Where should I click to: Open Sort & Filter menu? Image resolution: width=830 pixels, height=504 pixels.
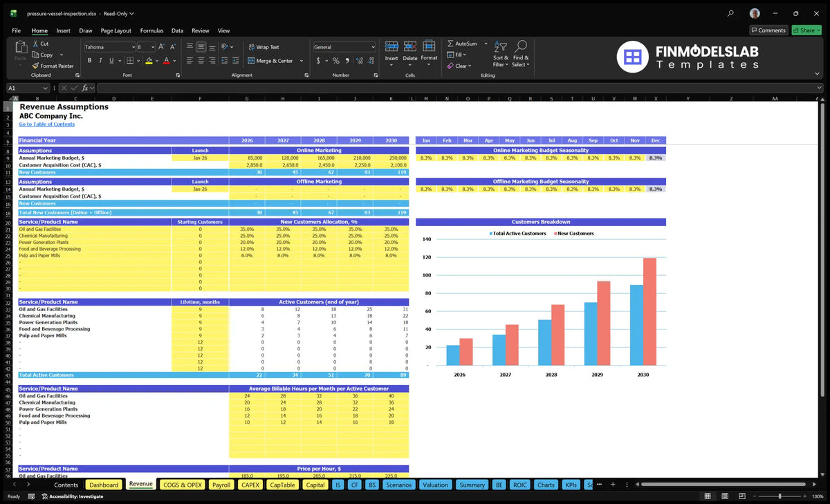(x=501, y=54)
